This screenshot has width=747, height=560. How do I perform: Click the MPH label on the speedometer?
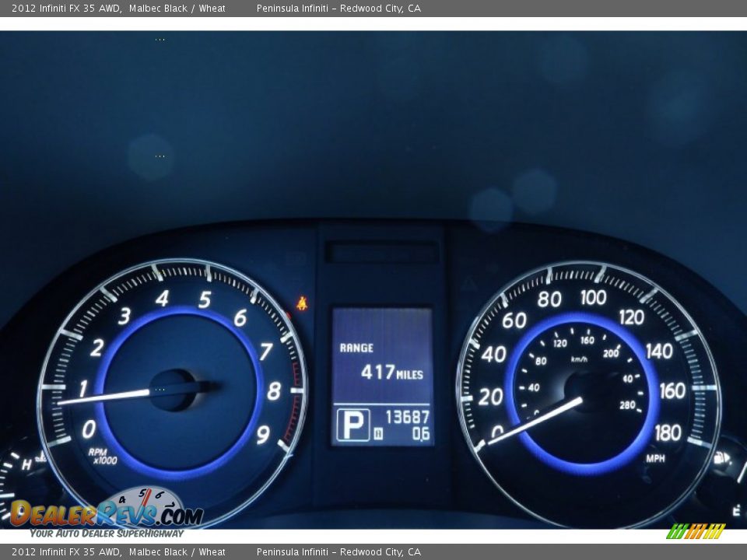655,459
